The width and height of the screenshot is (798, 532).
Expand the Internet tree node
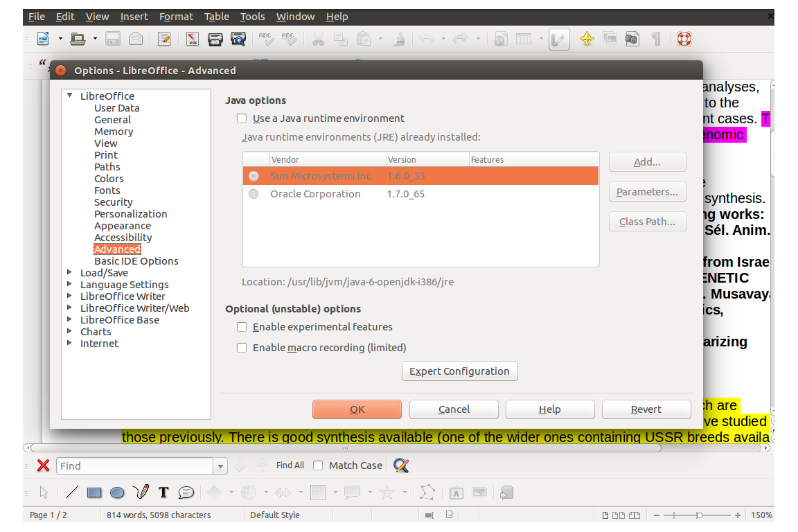pyautogui.click(x=70, y=343)
